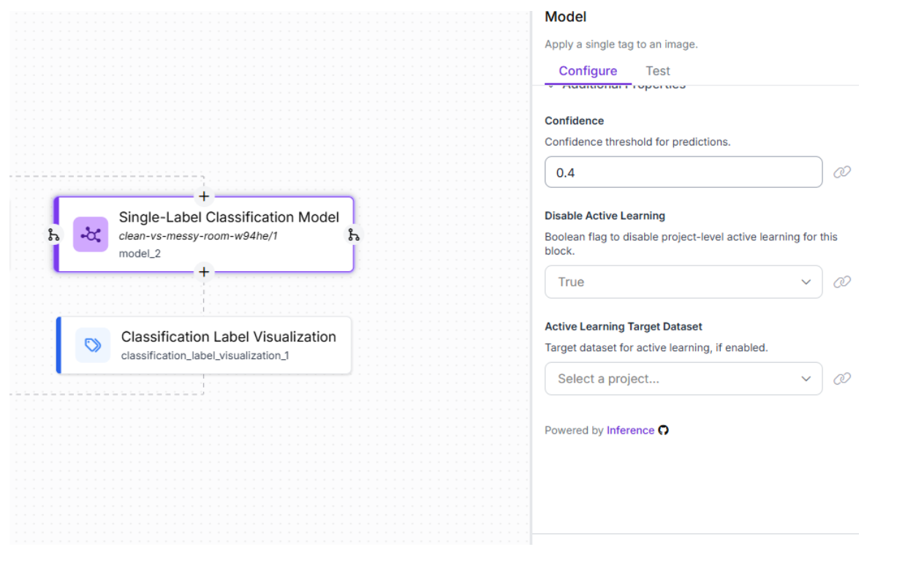Select the Single-Label Classification Model node title
The width and height of the screenshot is (924, 566).
[229, 217]
